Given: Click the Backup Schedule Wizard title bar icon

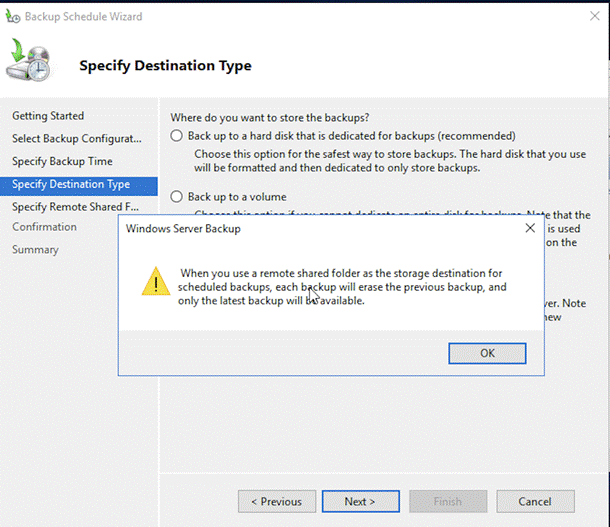Looking at the screenshot, I should [x=14, y=16].
